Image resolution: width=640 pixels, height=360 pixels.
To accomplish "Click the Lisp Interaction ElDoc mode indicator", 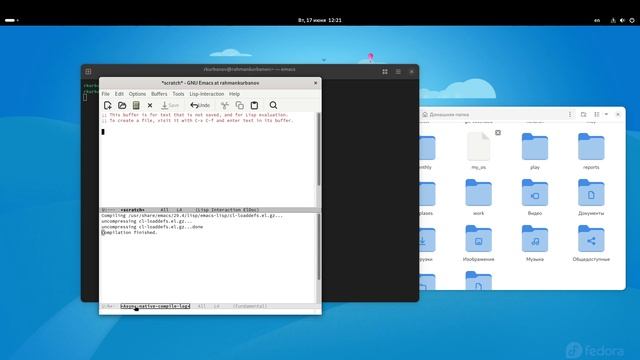I will click(x=227, y=210).
